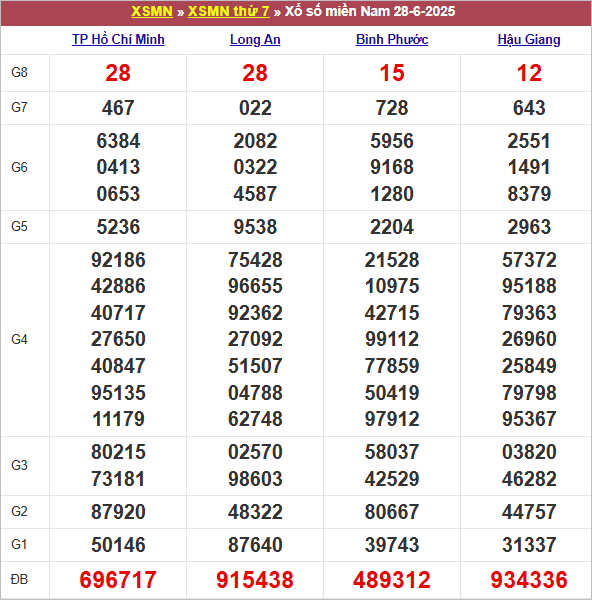Screen dimensions: 592x600
Task: Click G1 number 87640
Action: tap(255, 545)
